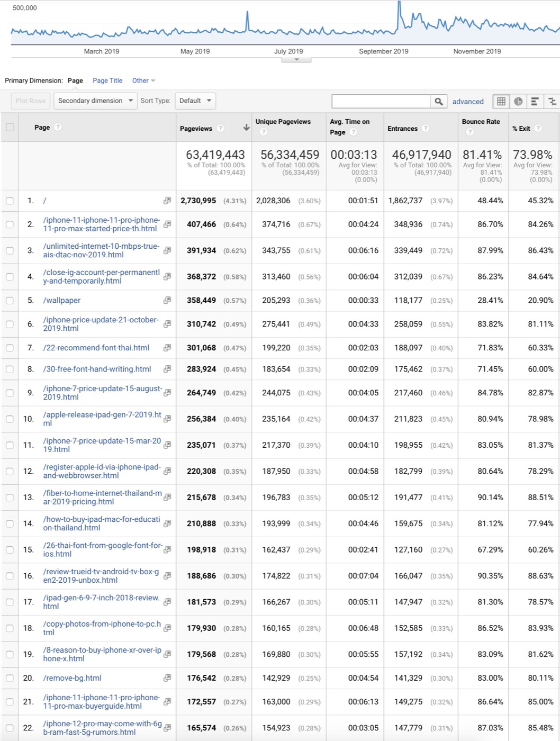Click help icon next to Pageviews header

tap(221, 128)
